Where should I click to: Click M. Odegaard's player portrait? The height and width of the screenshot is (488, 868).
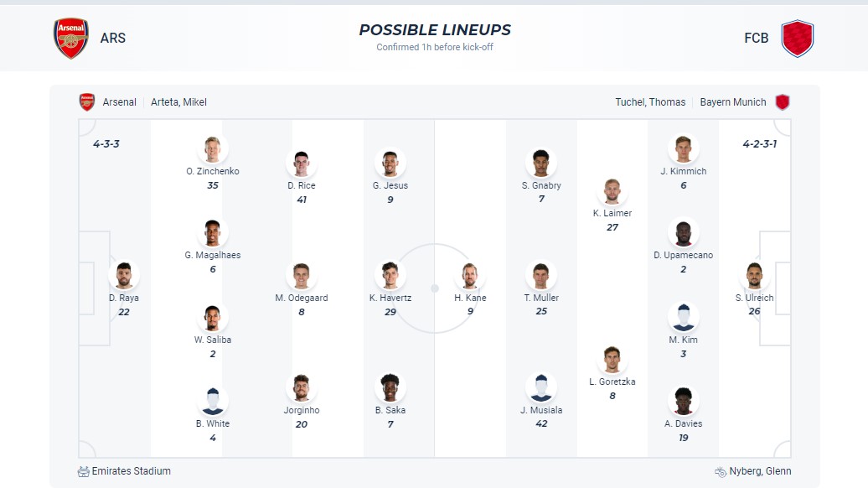coord(302,276)
